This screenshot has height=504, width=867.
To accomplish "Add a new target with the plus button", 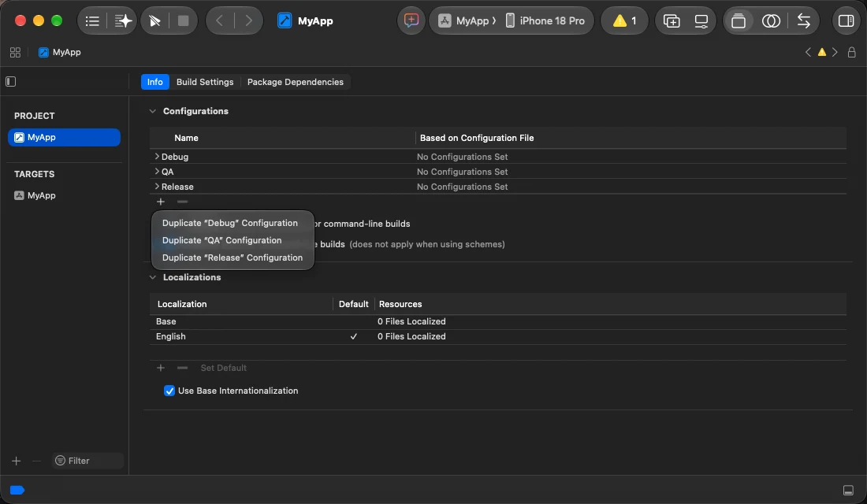I will pyautogui.click(x=16, y=461).
